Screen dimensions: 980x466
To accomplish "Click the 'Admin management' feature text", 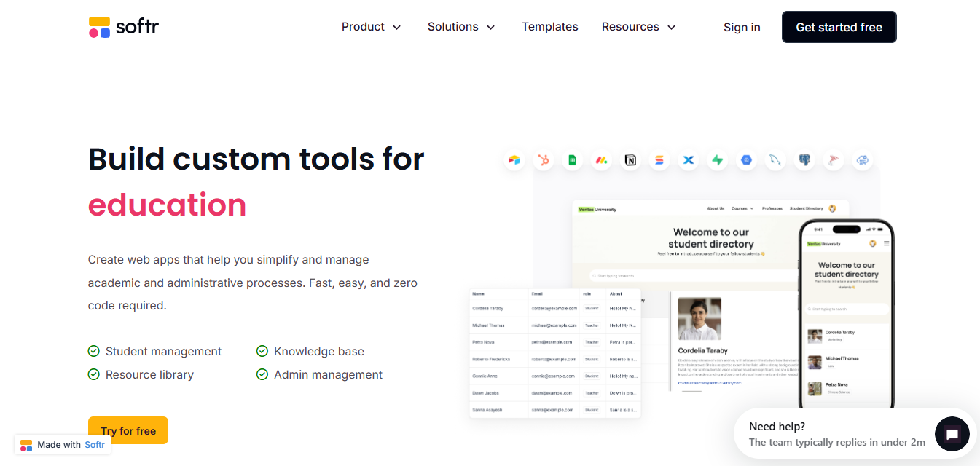I will pos(328,374).
